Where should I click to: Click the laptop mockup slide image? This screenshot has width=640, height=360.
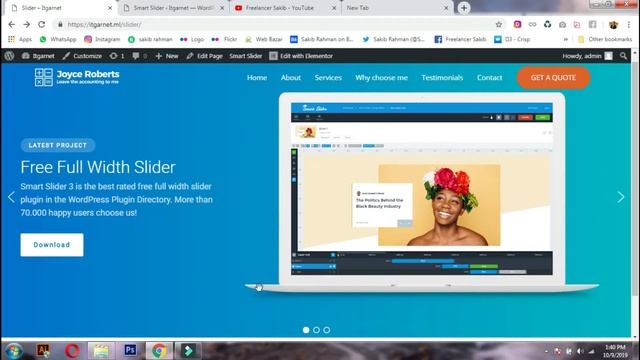pyautogui.click(x=422, y=192)
